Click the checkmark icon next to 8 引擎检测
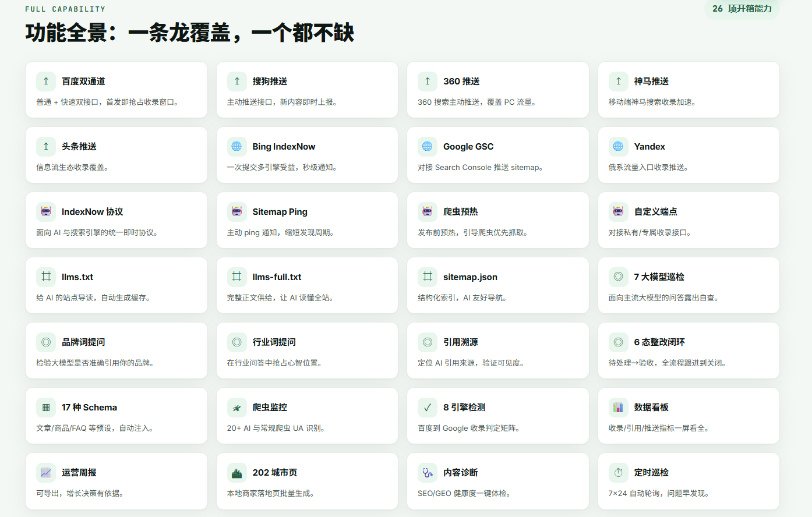The image size is (812, 517). click(x=428, y=408)
